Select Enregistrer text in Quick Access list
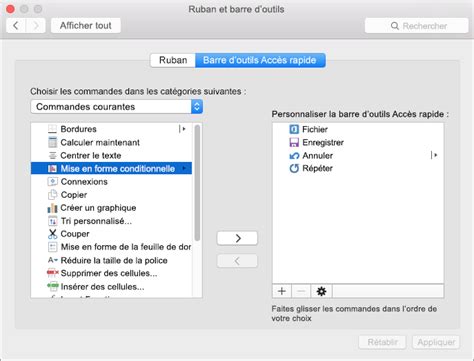Image resolution: width=474 pixels, height=361 pixels. 323,142
